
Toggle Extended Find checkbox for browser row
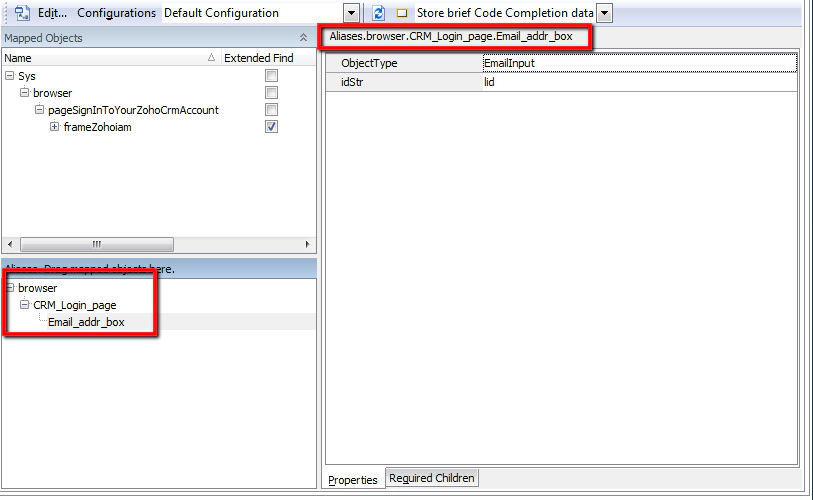pyautogui.click(x=271, y=93)
